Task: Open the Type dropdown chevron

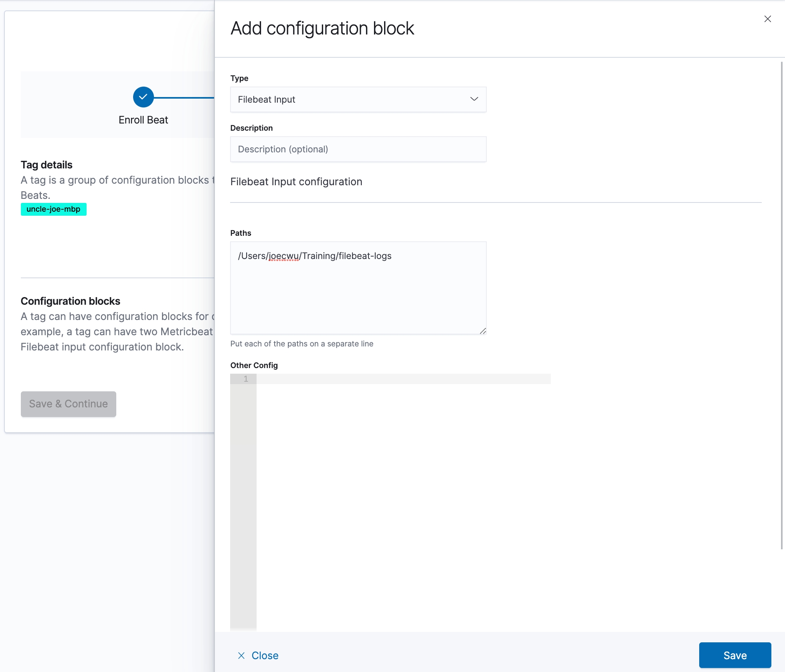Action: [x=474, y=99]
